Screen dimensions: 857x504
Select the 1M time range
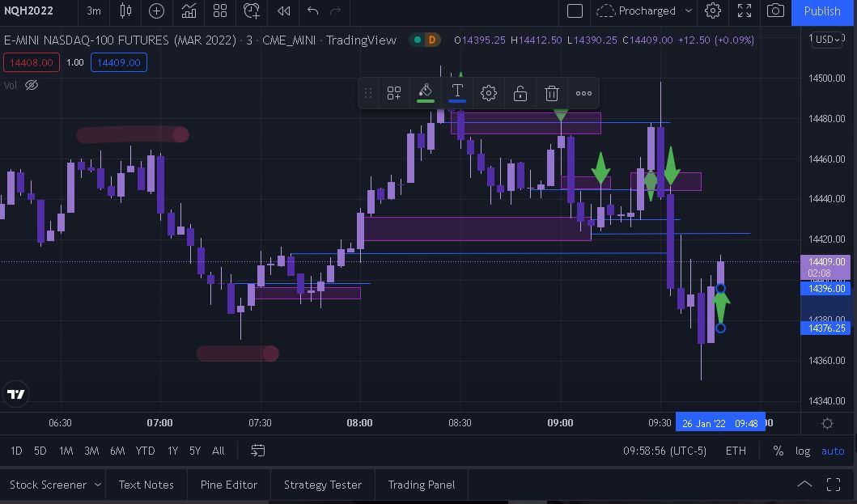[66, 451]
